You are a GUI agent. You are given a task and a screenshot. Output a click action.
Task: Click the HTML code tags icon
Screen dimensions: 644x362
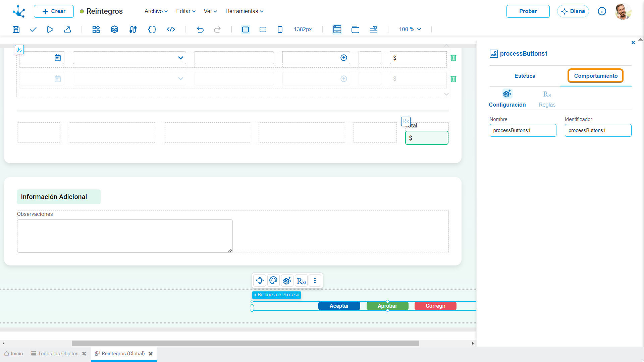click(x=171, y=29)
